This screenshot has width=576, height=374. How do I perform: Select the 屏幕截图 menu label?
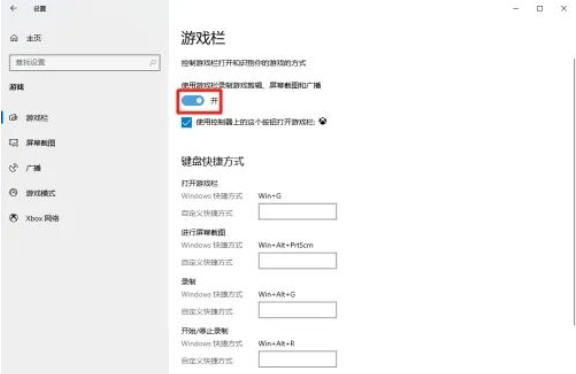pyautogui.click(x=40, y=143)
